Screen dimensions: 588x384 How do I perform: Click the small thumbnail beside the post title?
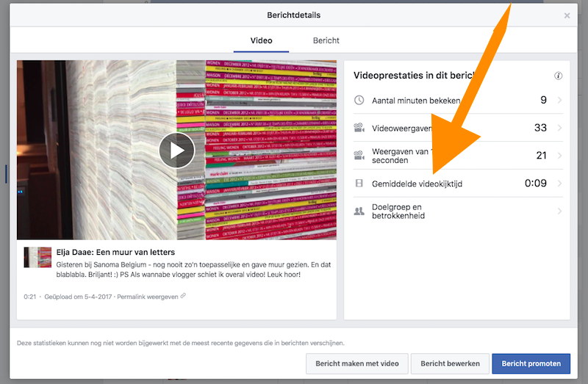tap(37, 257)
